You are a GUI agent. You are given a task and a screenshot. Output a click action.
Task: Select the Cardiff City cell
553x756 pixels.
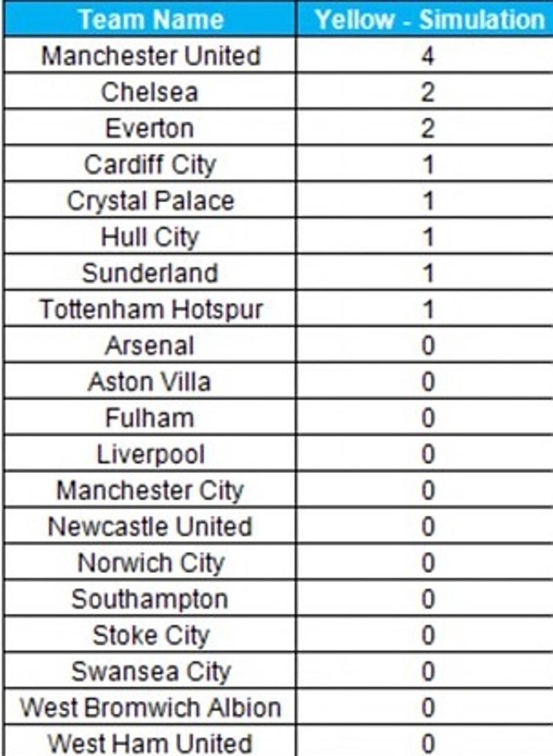click(x=151, y=165)
